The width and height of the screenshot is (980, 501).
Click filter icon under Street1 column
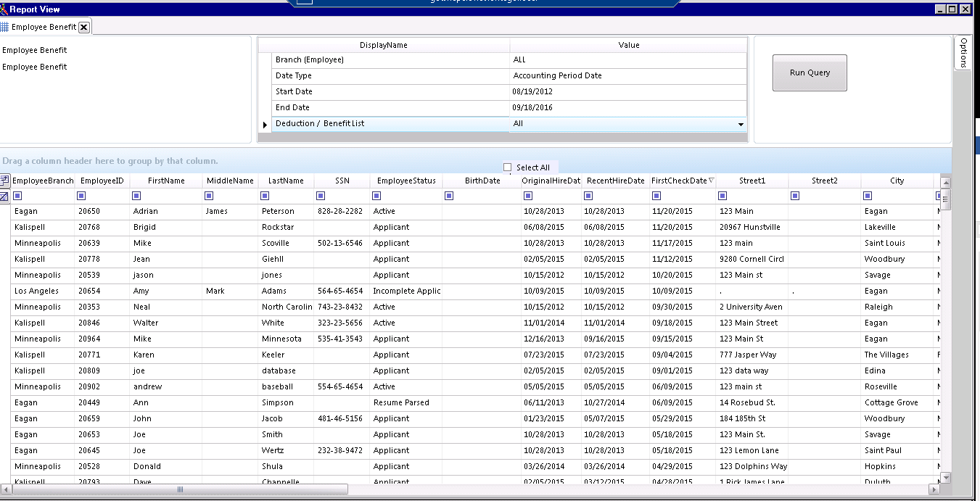tap(722, 196)
